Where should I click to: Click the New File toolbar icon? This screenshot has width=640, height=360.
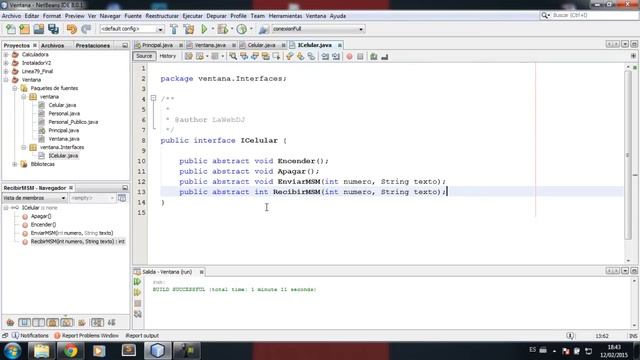(x=11, y=29)
